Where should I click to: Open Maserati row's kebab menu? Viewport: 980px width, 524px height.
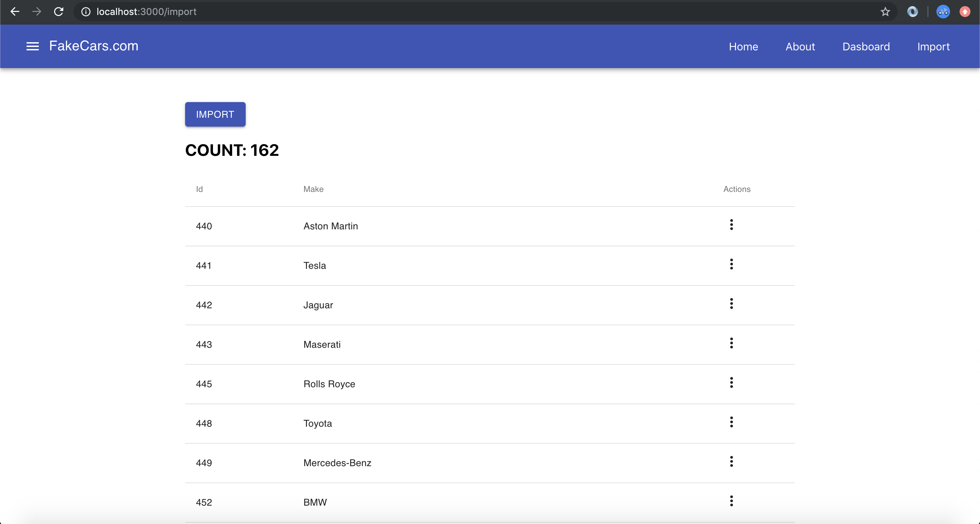(x=731, y=343)
